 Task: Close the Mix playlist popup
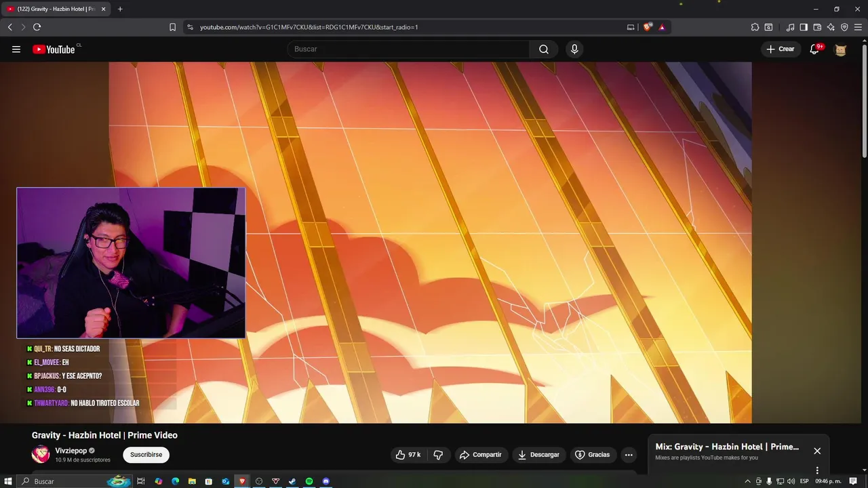tap(817, 451)
